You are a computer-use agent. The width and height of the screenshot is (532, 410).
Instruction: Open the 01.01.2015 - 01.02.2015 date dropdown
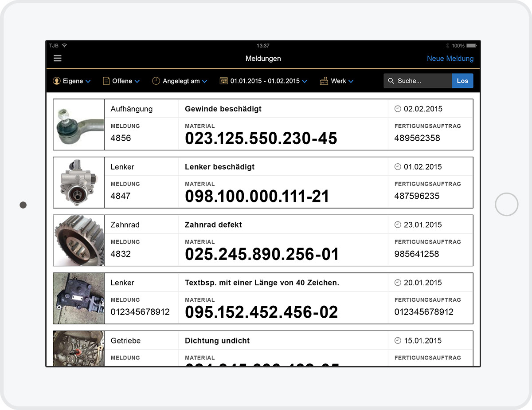304,81
